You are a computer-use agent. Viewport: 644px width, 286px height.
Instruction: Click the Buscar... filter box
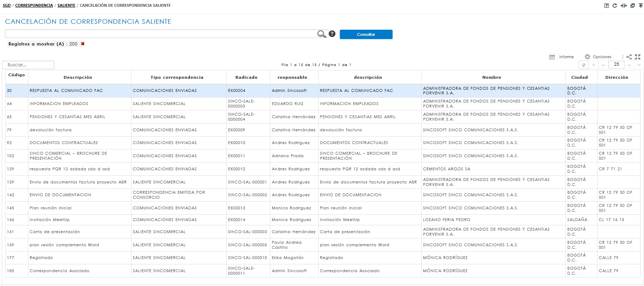click(x=28, y=65)
